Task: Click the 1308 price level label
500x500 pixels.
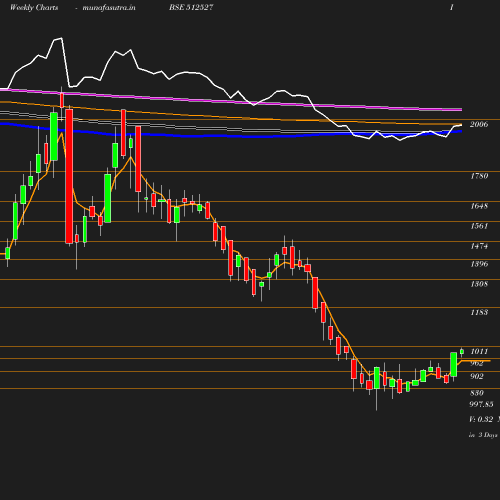Action: [479, 284]
